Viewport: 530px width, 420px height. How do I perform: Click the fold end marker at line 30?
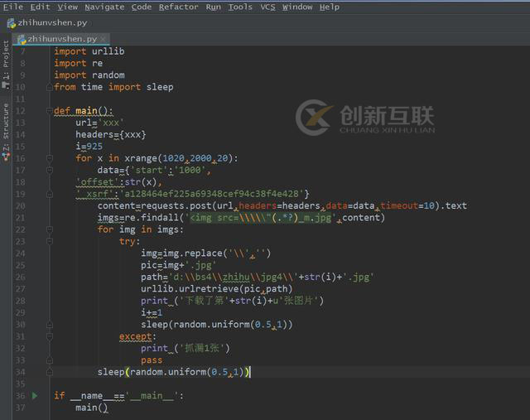tap(50, 325)
